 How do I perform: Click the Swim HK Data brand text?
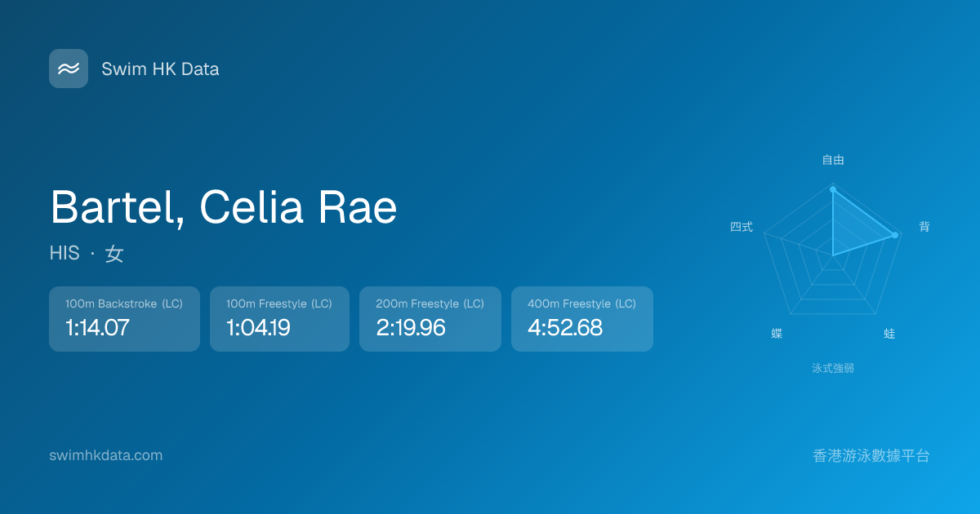[160, 69]
